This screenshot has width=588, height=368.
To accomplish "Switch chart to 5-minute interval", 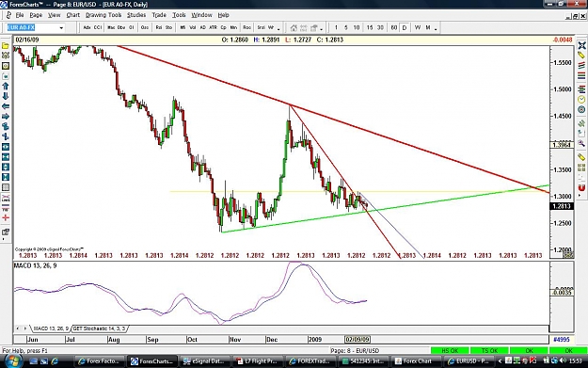I will [346, 27].
